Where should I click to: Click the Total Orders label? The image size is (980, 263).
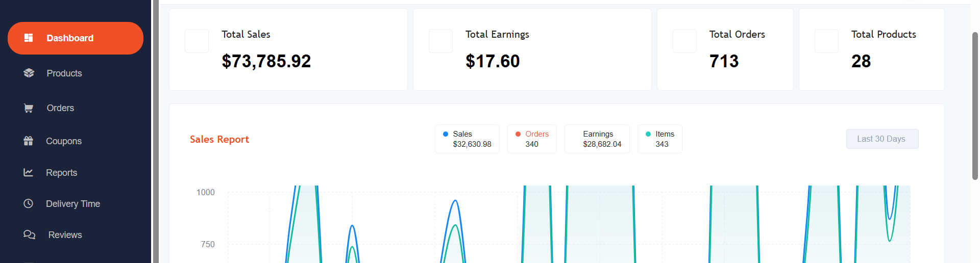(x=737, y=34)
